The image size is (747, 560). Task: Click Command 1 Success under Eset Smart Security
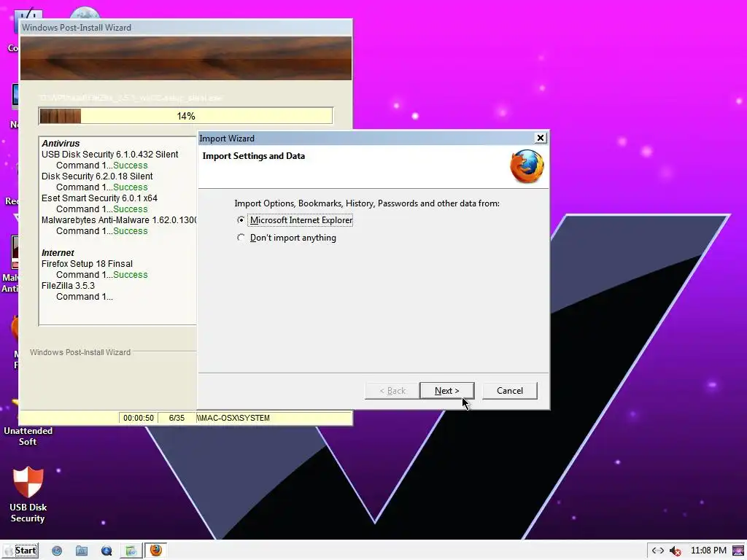pyautogui.click(x=102, y=209)
